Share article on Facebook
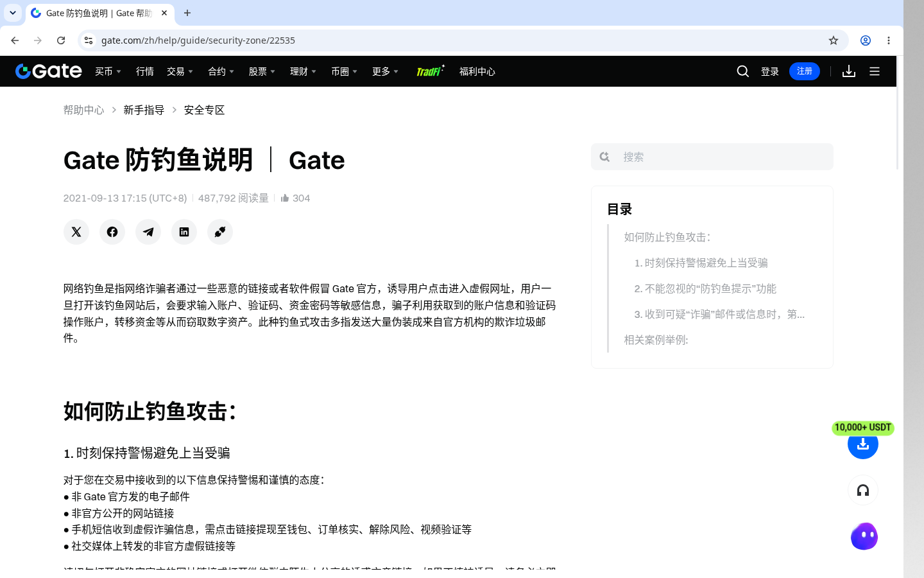 click(x=112, y=232)
